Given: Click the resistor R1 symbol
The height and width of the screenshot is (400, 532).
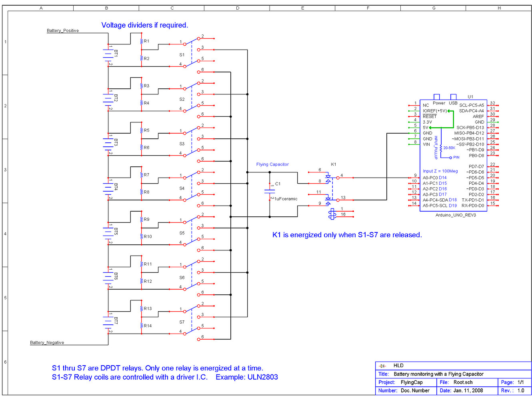Looking at the screenshot, I should [x=141, y=41].
